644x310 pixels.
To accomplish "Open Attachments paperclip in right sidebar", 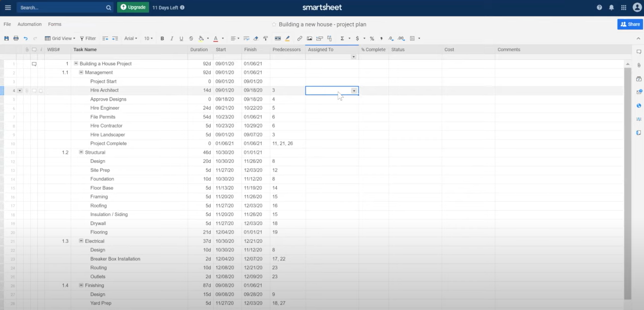I will (x=638, y=65).
